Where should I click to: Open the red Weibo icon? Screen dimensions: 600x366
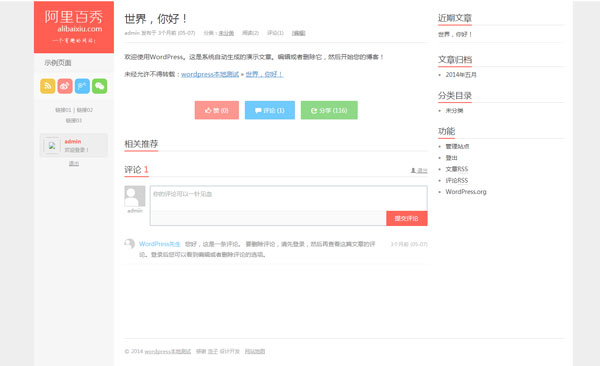[x=65, y=86]
